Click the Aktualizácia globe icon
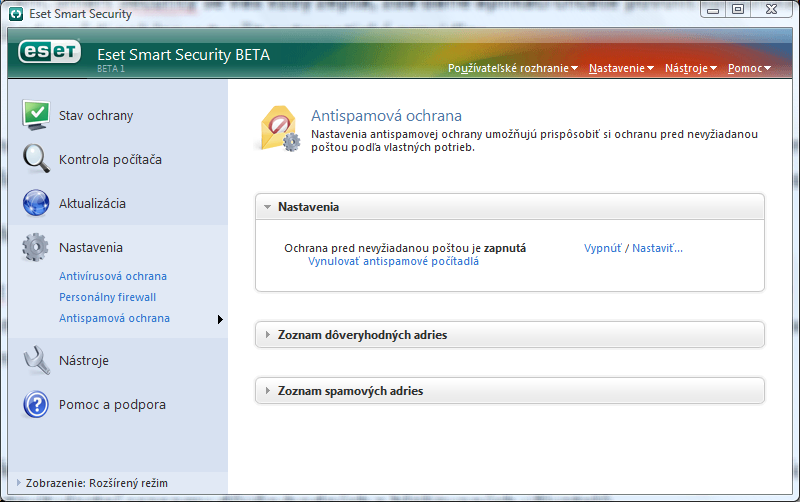This screenshot has height=502, width=800. 36,203
